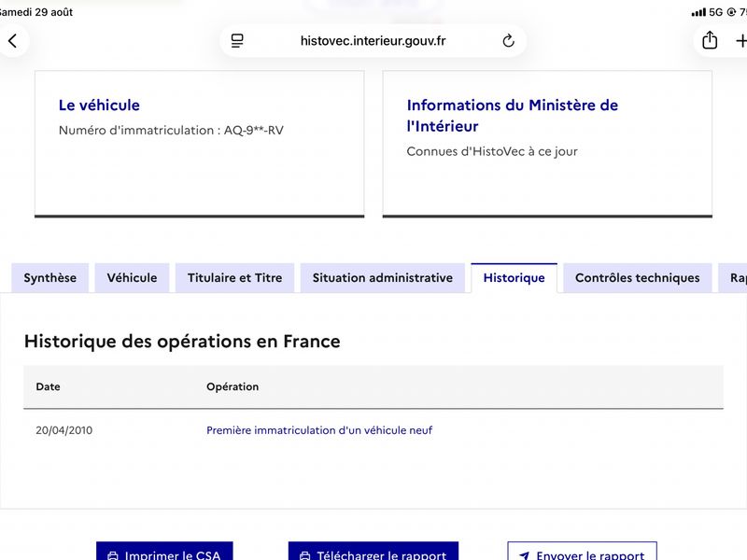This screenshot has width=747, height=560.
Task: Click the Numéro d'immatriculation AQ-9**-RV text
Action: [x=171, y=130]
